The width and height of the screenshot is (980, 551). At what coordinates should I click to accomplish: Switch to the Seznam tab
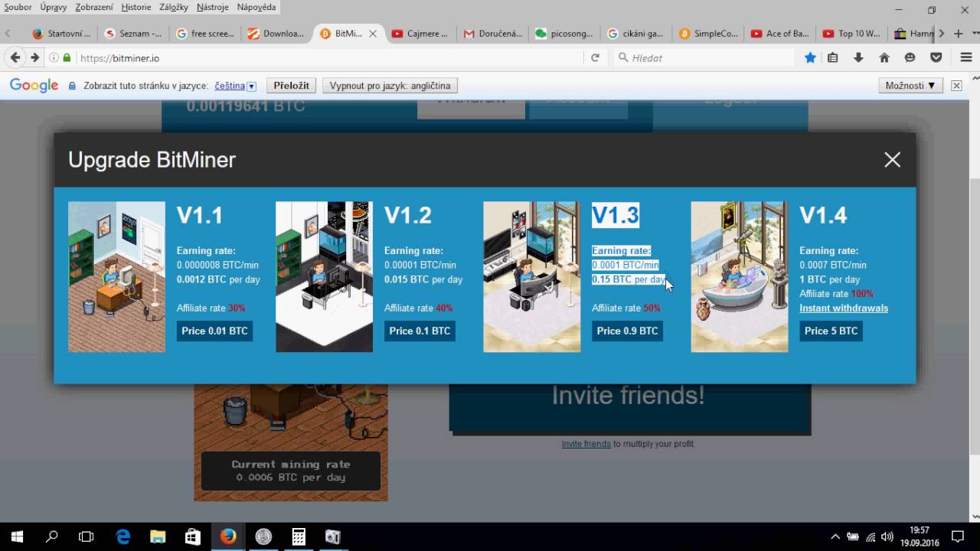click(x=133, y=34)
